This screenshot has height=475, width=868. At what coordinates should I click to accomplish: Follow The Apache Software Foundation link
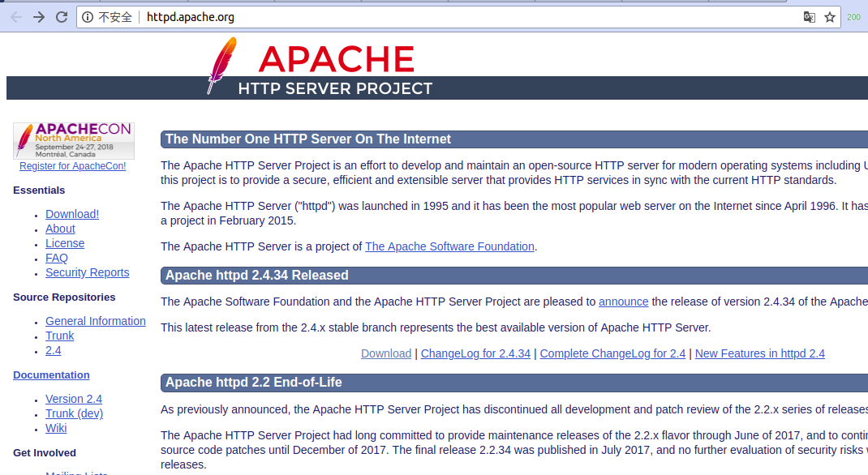[449, 246]
